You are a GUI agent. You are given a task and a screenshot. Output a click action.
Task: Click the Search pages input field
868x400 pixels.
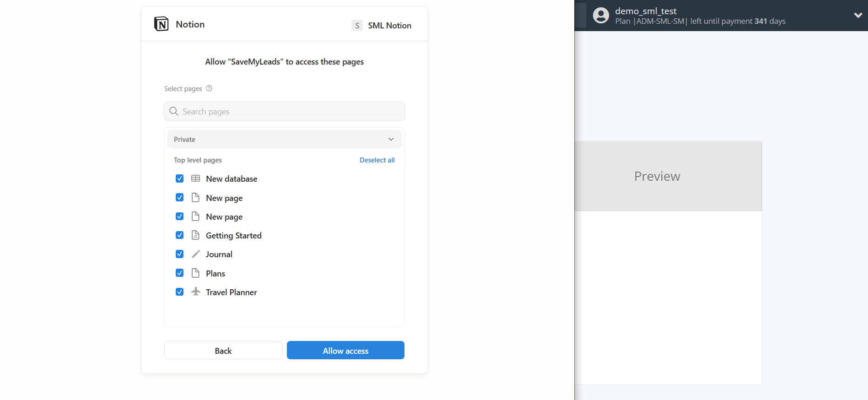(x=284, y=112)
